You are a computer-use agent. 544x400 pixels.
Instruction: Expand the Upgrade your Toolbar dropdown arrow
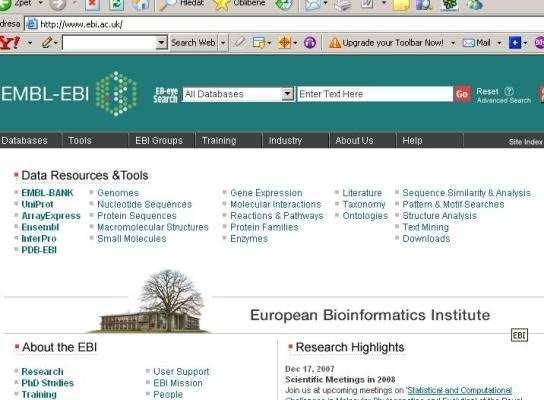point(453,43)
